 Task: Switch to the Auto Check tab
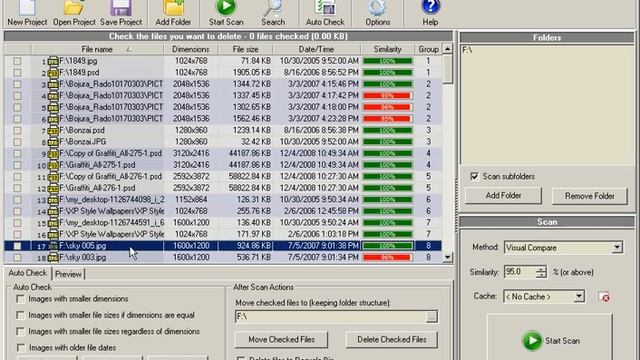(x=27, y=273)
